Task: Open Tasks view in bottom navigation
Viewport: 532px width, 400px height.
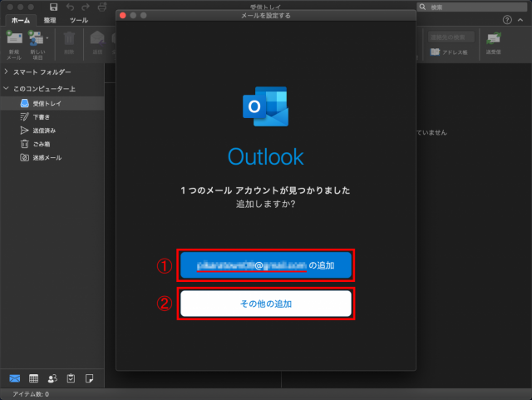Action: [71, 378]
